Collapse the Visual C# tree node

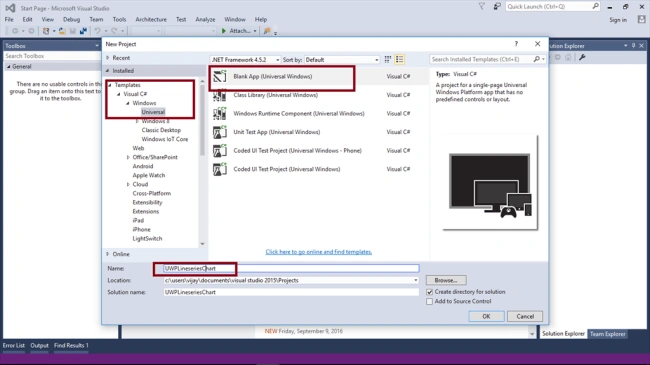click(x=119, y=94)
